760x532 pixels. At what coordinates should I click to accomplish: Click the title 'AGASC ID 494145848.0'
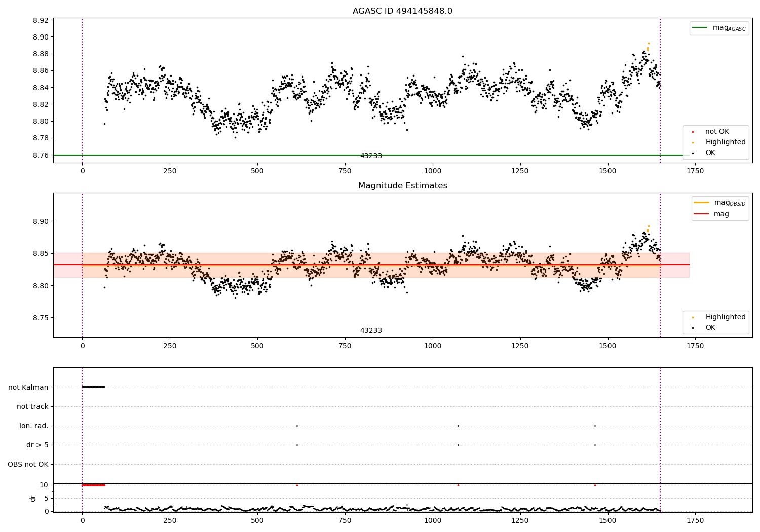(402, 11)
